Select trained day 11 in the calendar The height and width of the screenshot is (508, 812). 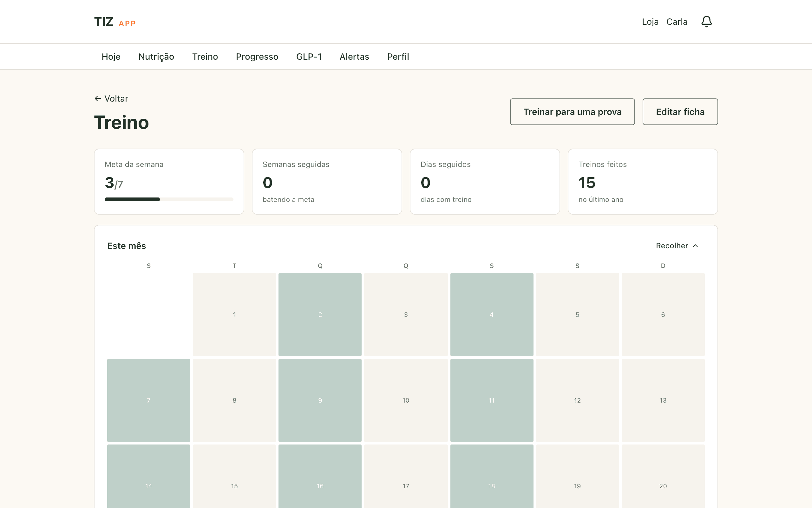(x=492, y=400)
